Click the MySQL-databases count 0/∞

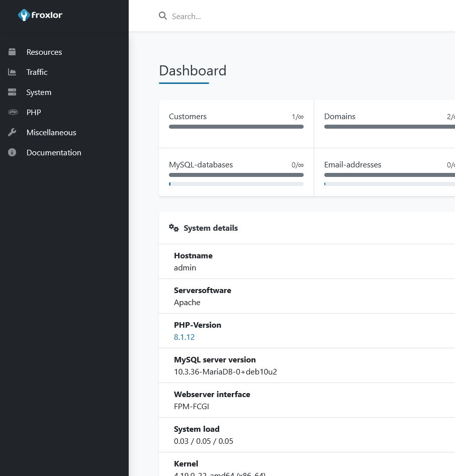[298, 165]
